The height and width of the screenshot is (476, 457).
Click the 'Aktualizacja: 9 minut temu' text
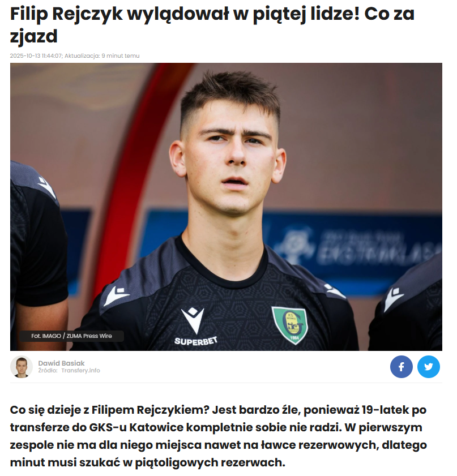tap(102, 56)
